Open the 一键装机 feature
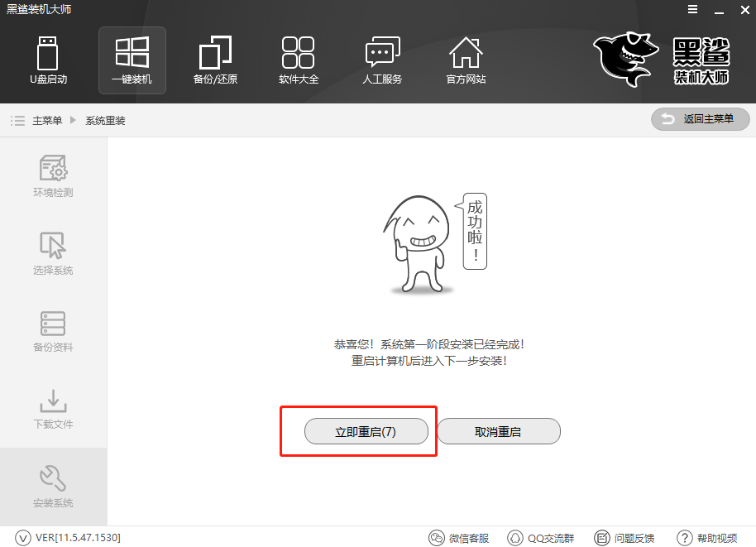 click(x=132, y=60)
